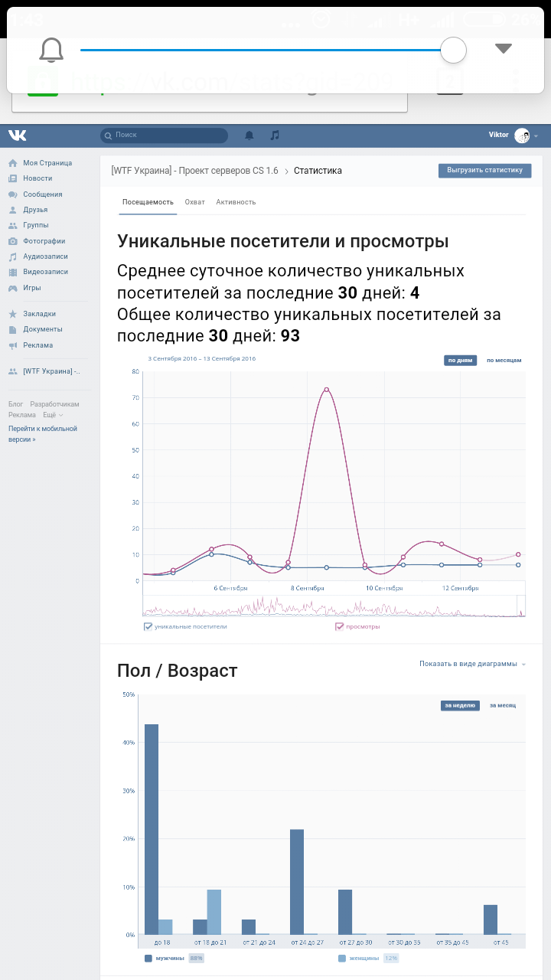The image size is (551, 980).
Task: Click the от 24 до 27 bar
Action: tap(297, 882)
